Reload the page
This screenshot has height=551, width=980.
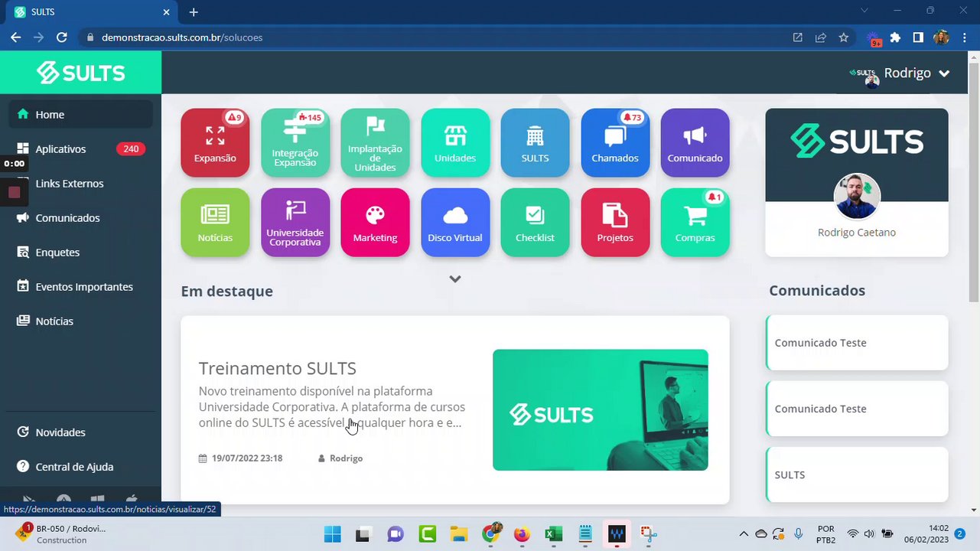click(62, 37)
